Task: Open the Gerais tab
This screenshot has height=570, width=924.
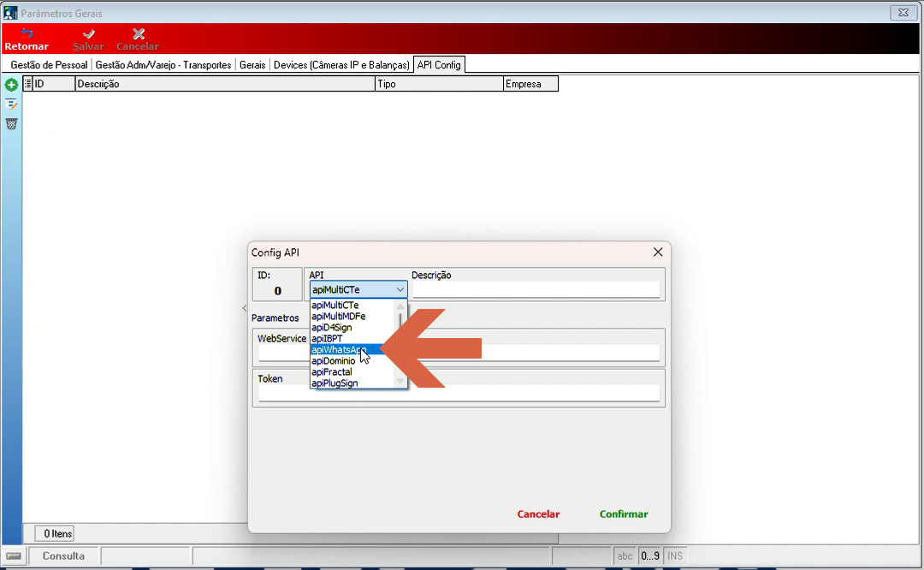Action: click(252, 65)
